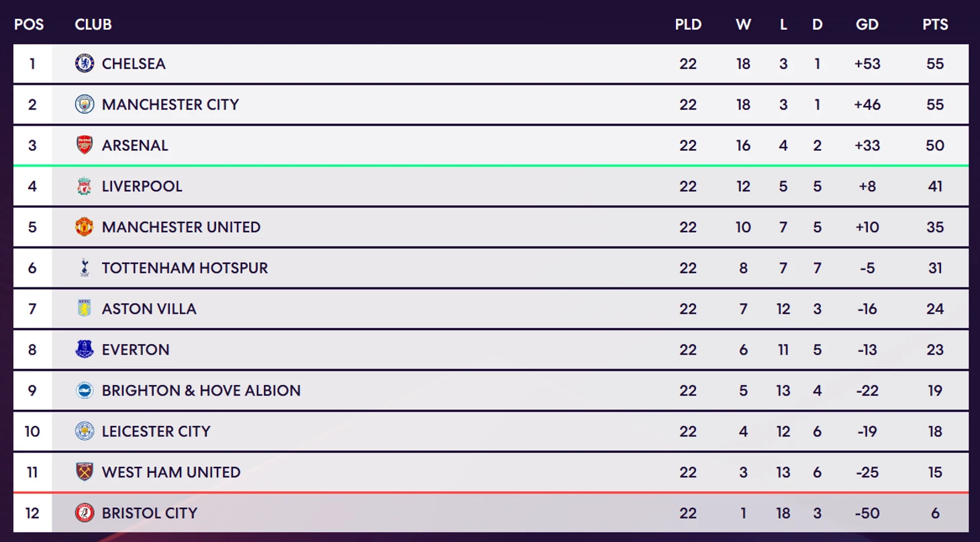Click the Tottenham Hotspur cockerel icon

pos(85,268)
